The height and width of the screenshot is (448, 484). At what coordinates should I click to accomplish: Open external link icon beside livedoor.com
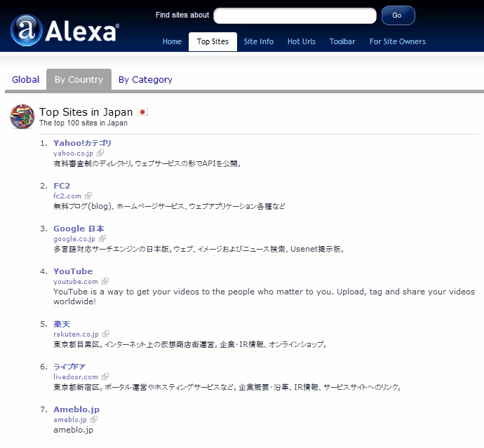tap(105, 376)
